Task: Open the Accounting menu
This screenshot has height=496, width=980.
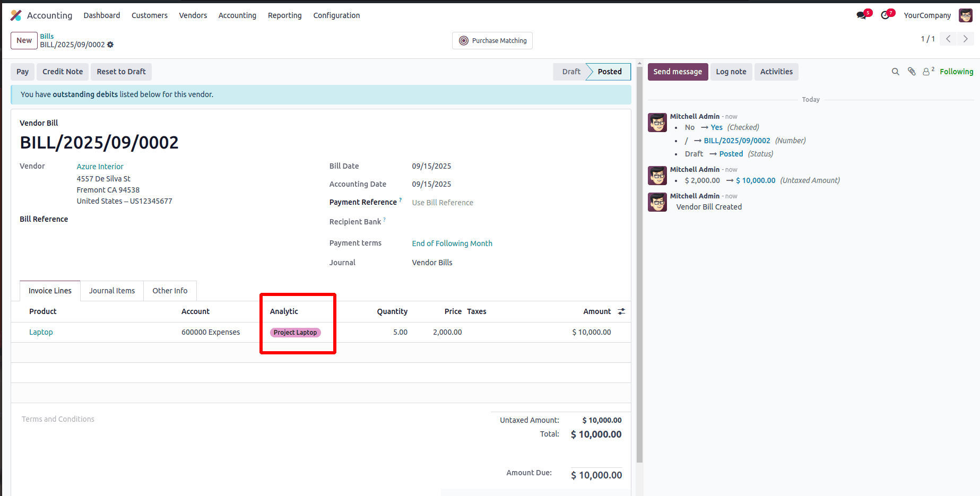Action: coord(237,15)
